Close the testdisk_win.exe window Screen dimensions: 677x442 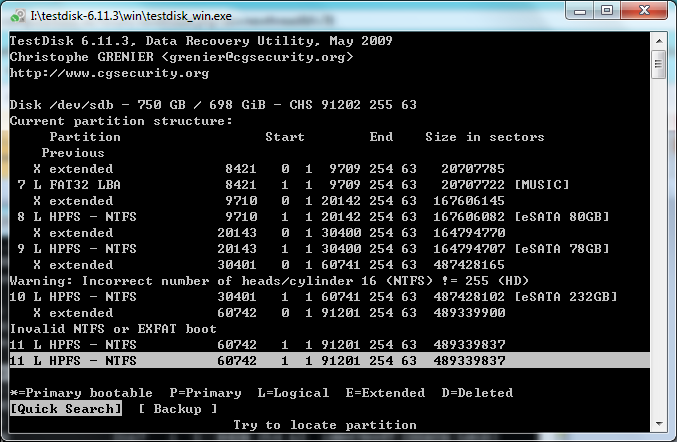coord(644,10)
